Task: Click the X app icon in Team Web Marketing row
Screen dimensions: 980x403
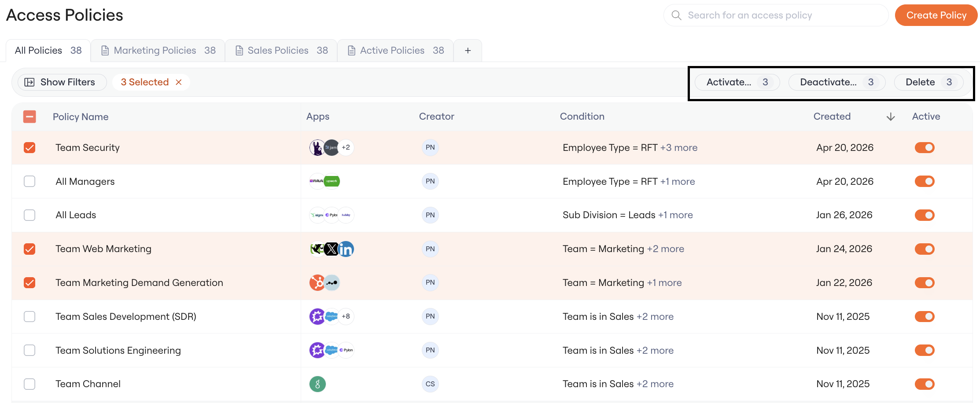Action: click(332, 249)
